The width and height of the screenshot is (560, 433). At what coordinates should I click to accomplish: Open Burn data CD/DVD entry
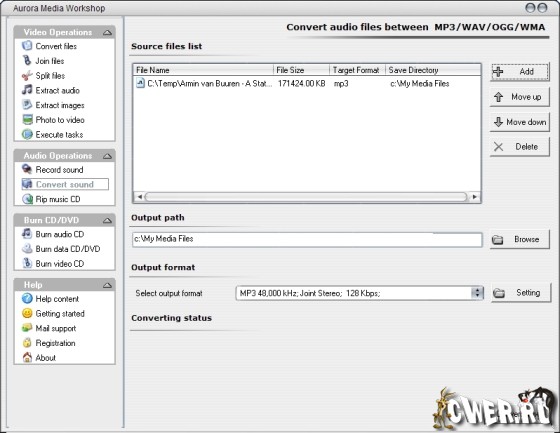pyautogui.click(x=68, y=249)
